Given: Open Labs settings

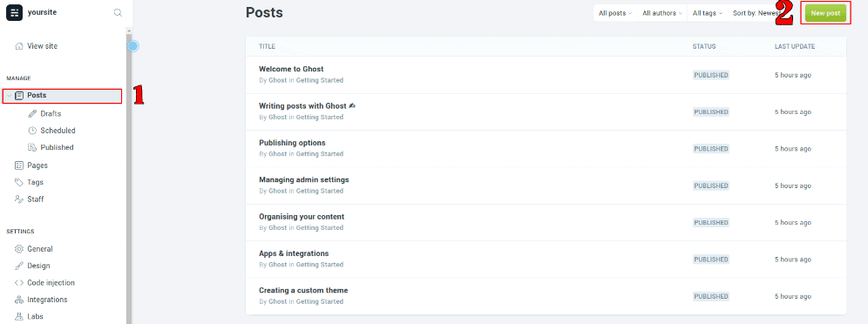Looking at the screenshot, I should (x=35, y=317).
